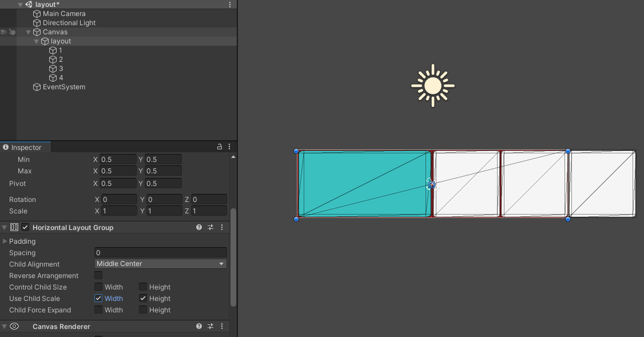This screenshot has width=644, height=337.
Task: Collapse the layout* scene in hierarchy
Action: (x=20, y=5)
